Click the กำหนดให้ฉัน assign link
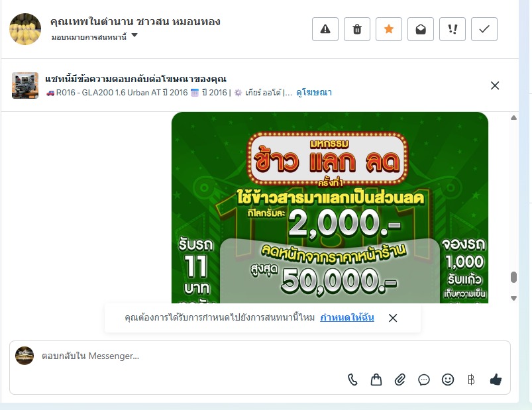This screenshot has width=532, height=410. tap(347, 318)
